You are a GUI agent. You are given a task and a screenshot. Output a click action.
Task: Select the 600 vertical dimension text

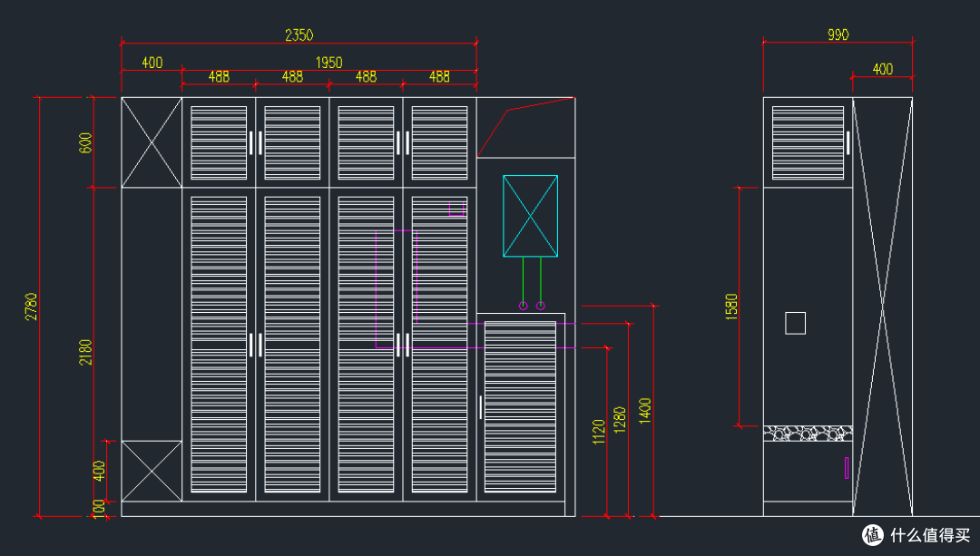point(85,142)
